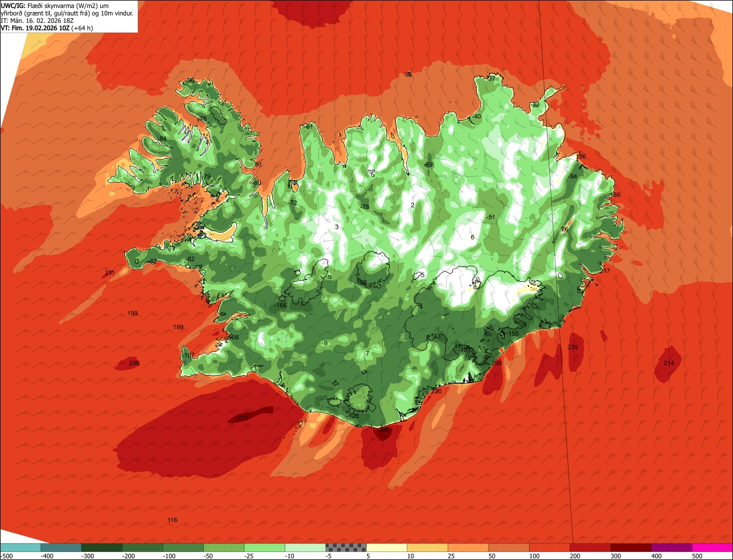This screenshot has height=560, width=733.
Task: Click the red-orange 100 to 200 swatch
Action: [549, 547]
